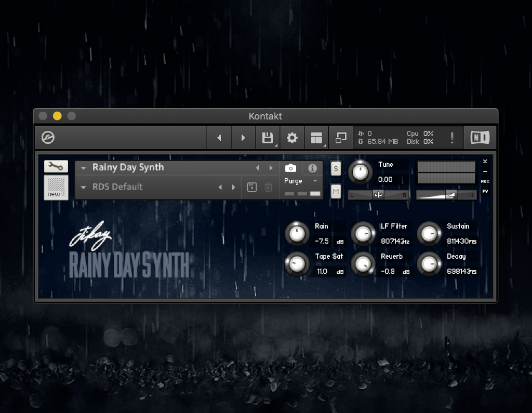Image resolution: width=532 pixels, height=413 pixels.
Task: Mute the instrument with the M button
Action: [336, 192]
